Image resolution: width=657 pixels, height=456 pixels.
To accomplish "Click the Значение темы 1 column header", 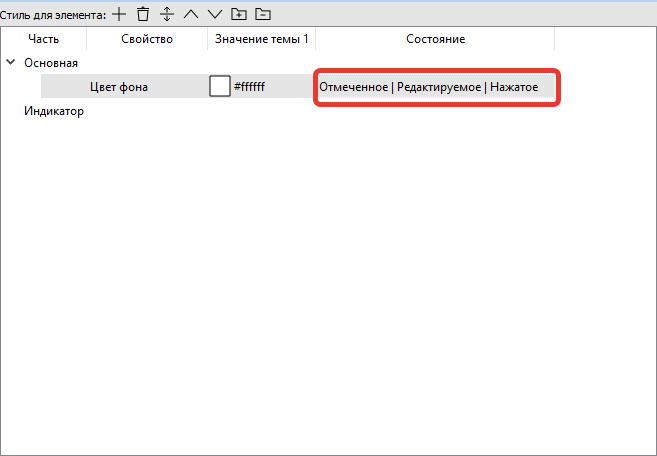I will [261, 39].
